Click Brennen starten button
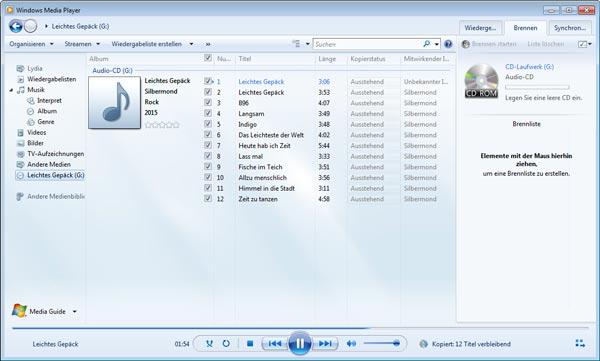Viewport: 600px width, 361px height. pyautogui.click(x=489, y=44)
